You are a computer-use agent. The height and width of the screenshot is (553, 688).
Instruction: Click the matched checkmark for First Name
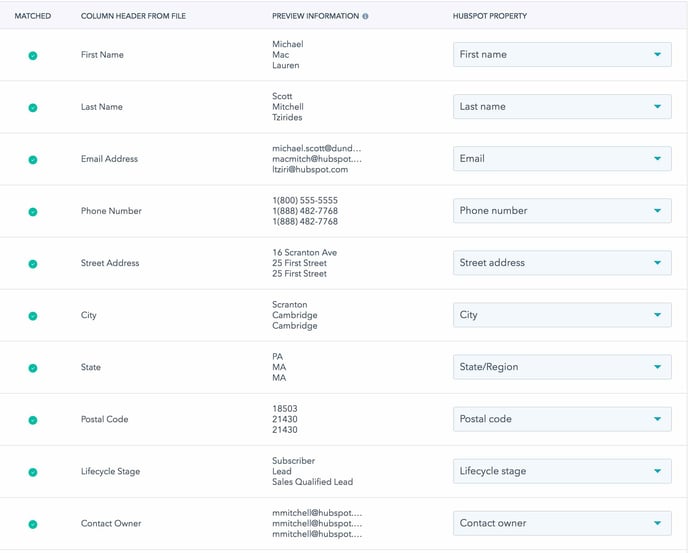[33, 56]
